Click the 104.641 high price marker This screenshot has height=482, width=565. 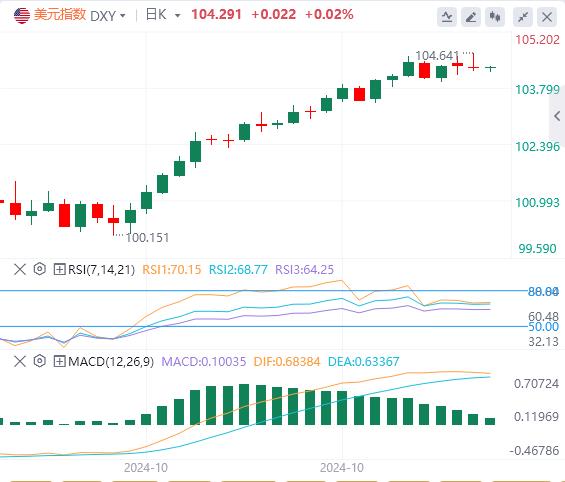coord(437,55)
